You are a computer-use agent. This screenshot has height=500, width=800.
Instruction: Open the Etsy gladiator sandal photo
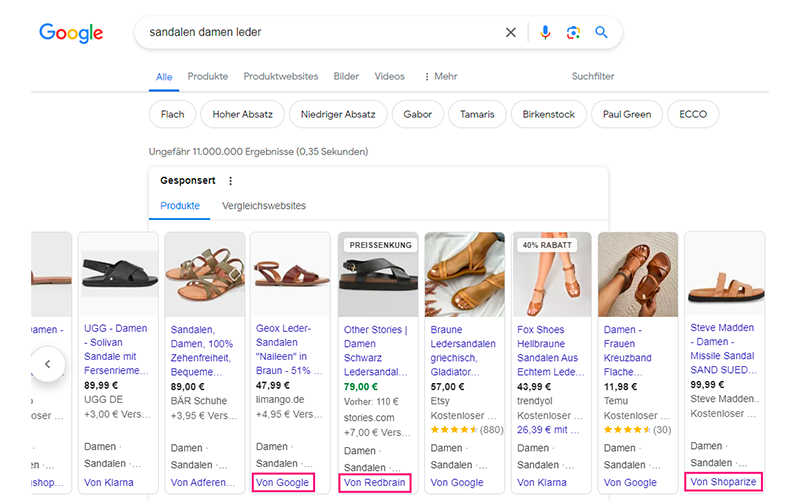465,274
